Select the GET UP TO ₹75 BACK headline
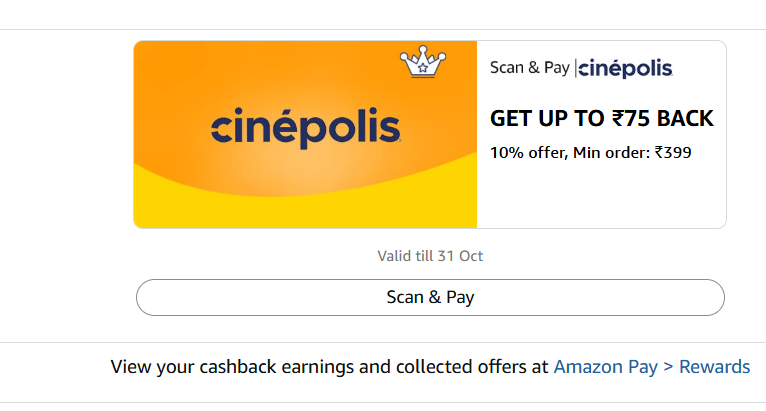766x411 pixels. [601, 119]
